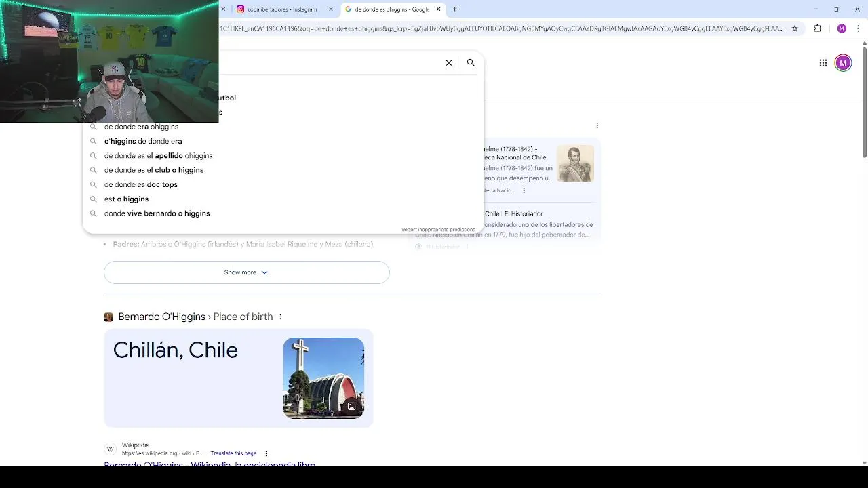Screen dimensions: 868x488
Task: Close the leftmost partially hidden tab
Action: (x=224, y=9)
